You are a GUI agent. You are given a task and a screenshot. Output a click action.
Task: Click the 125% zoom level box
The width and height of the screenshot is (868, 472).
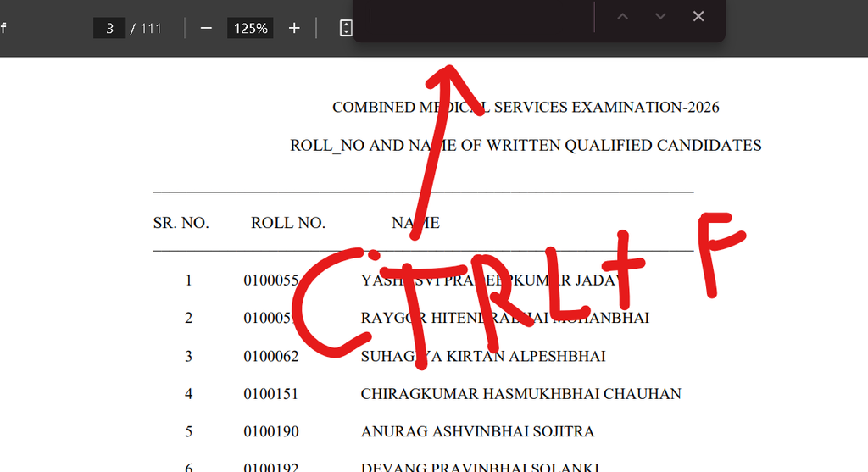click(x=250, y=28)
